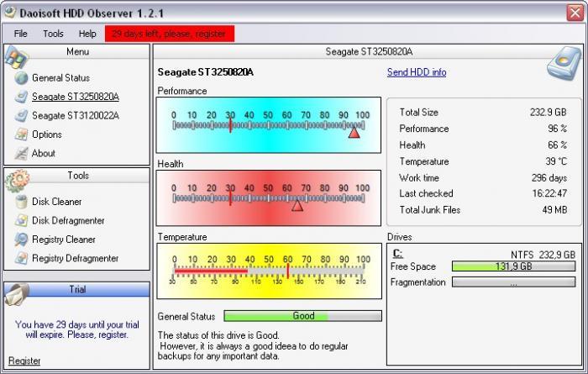Image resolution: width=588 pixels, height=374 pixels.
Task: Click the Trial panel header
Action: pyautogui.click(x=77, y=289)
